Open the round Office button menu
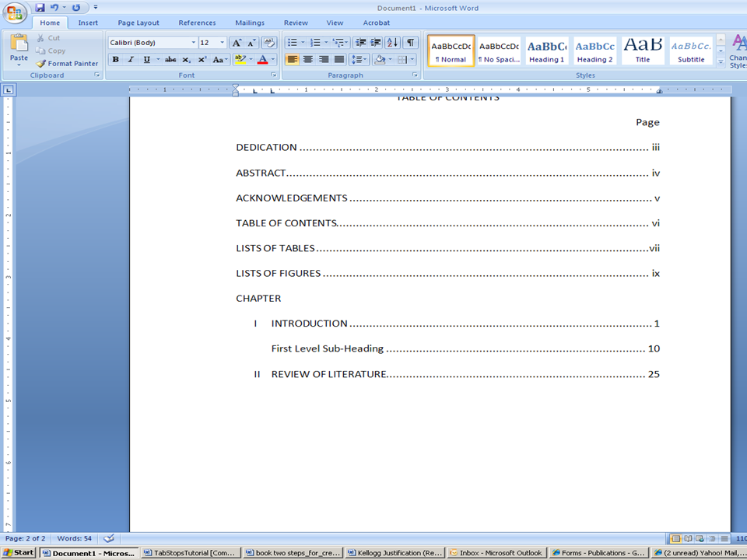Viewport: 747px width, 560px height. coord(14,13)
